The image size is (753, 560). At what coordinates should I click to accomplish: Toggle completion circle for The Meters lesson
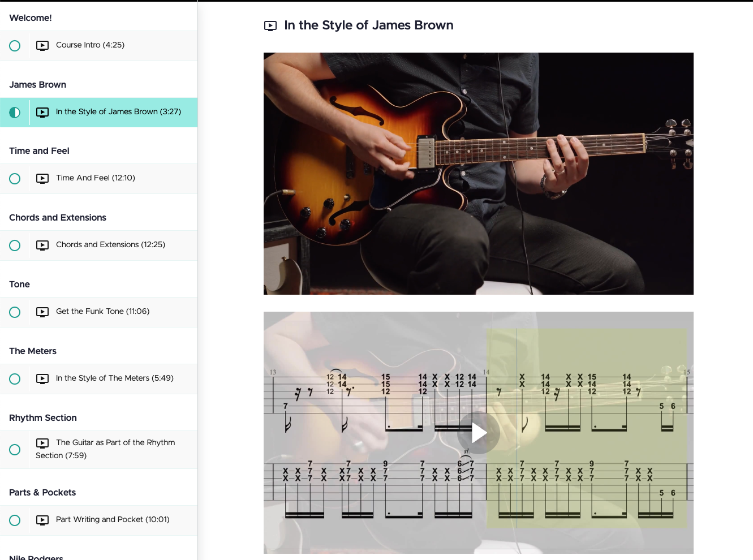coord(15,379)
